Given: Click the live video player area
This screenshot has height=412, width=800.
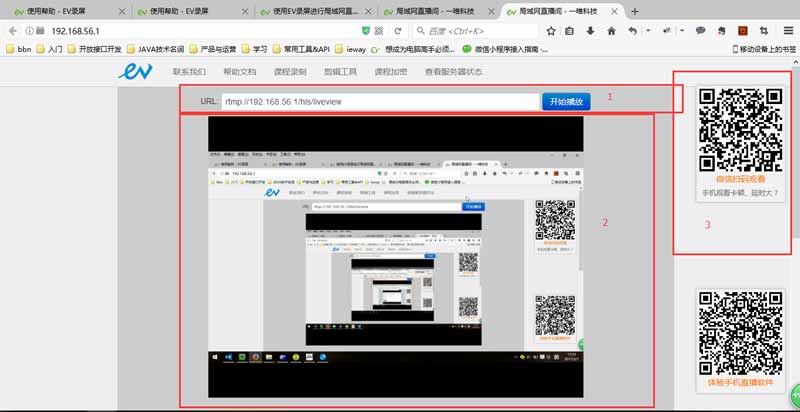Looking at the screenshot, I should pos(395,256).
